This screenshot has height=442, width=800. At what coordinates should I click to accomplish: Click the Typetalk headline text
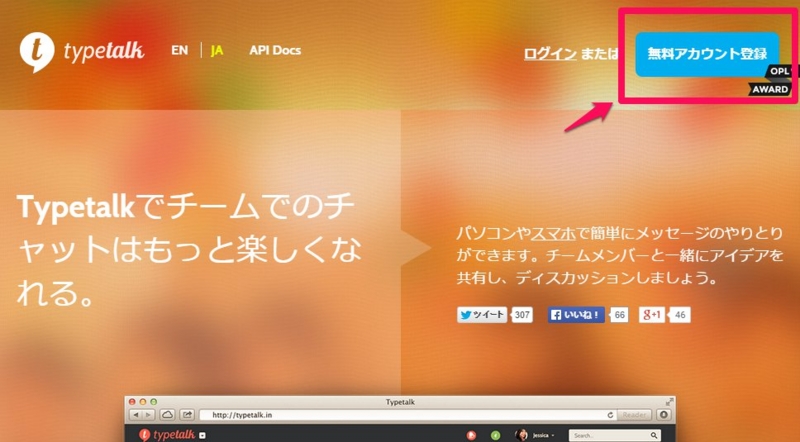[189, 250]
